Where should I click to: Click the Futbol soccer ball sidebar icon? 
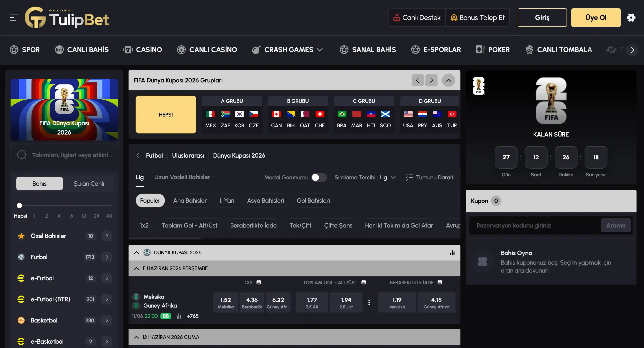[21, 257]
